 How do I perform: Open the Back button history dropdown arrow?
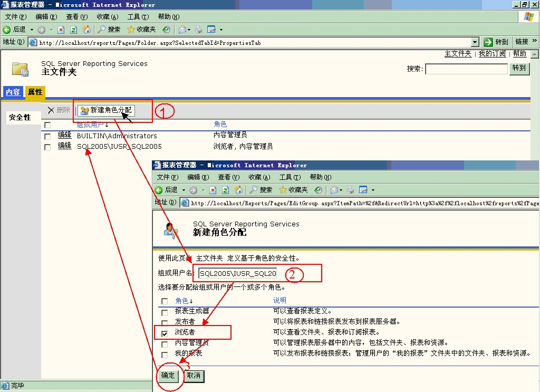tap(32, 30)
